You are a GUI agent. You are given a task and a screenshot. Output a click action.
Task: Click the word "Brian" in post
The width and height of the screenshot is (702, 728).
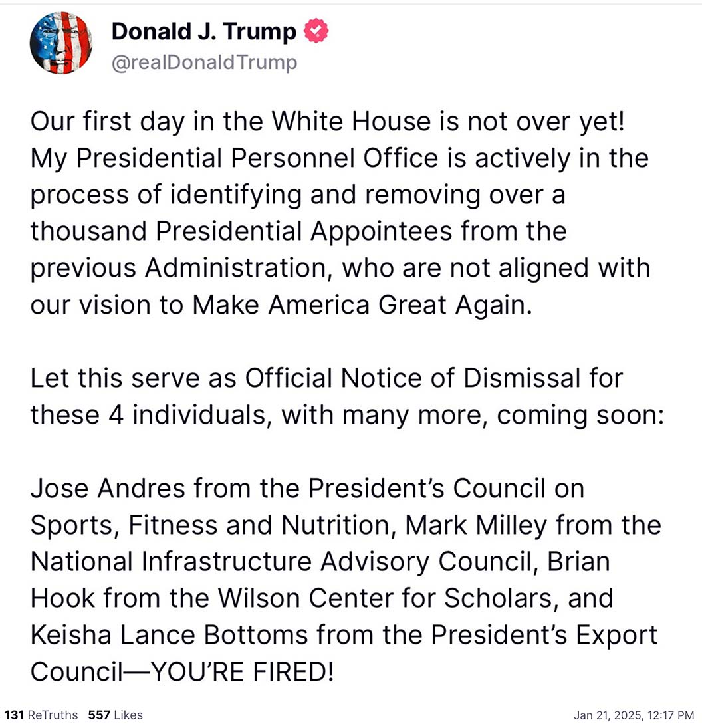pos(578,562)
